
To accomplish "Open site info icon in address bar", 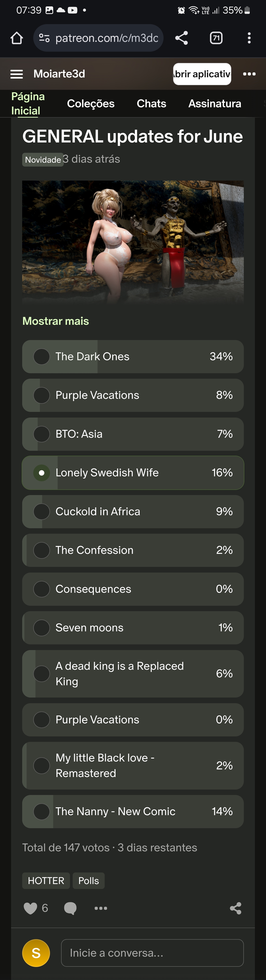I will [x=44, y=38].
